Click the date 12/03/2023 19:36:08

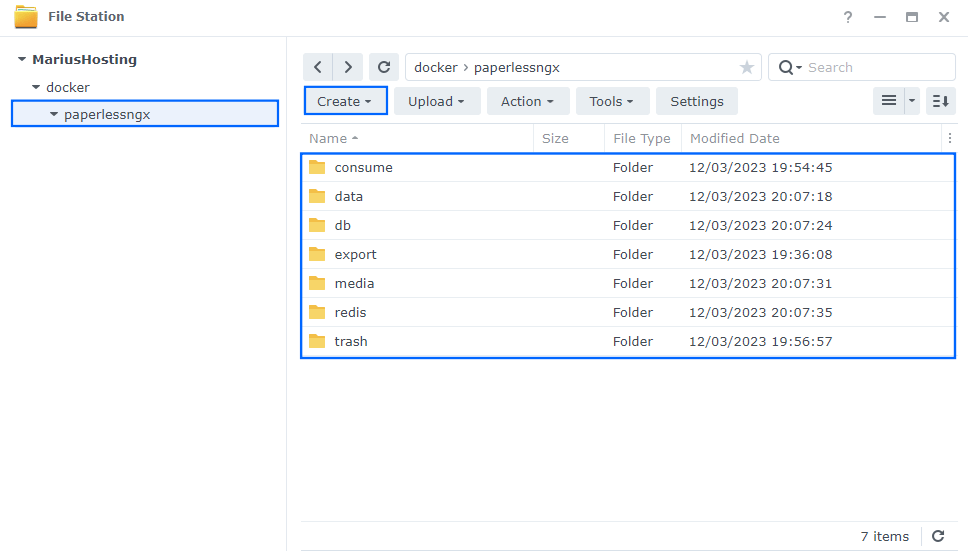761,254
